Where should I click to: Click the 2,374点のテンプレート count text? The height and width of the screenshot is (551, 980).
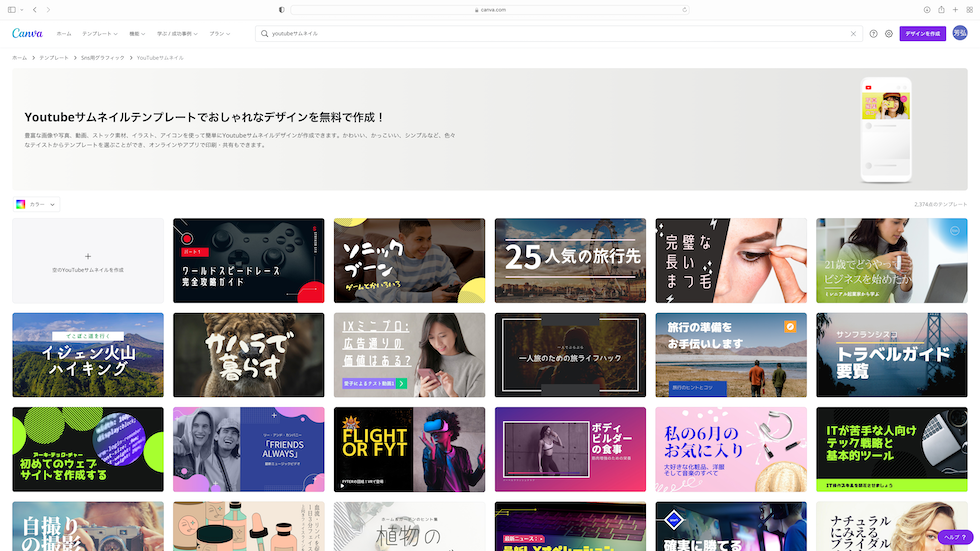tap(940, 204)
